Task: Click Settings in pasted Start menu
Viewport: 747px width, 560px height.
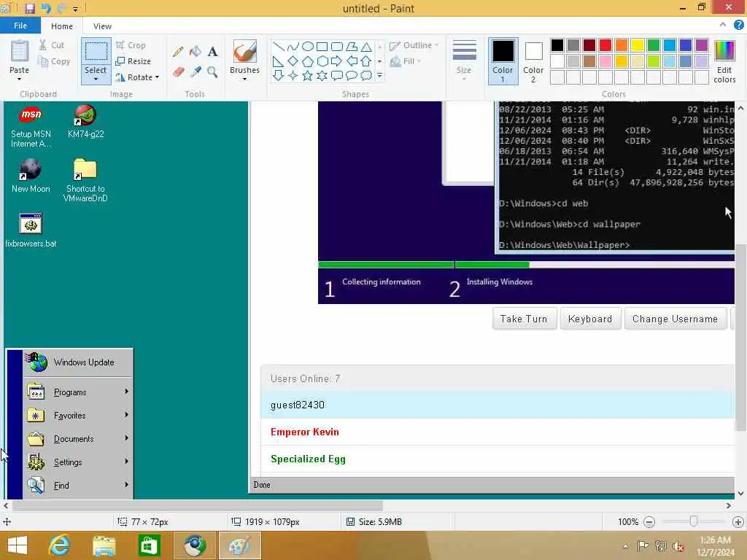Action: [78, 462]
